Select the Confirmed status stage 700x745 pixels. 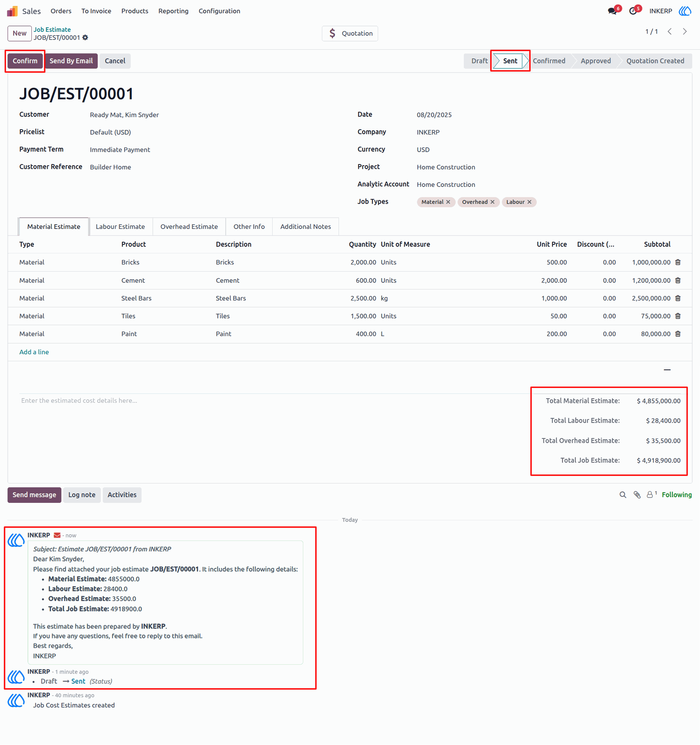[x=549, y=61]
